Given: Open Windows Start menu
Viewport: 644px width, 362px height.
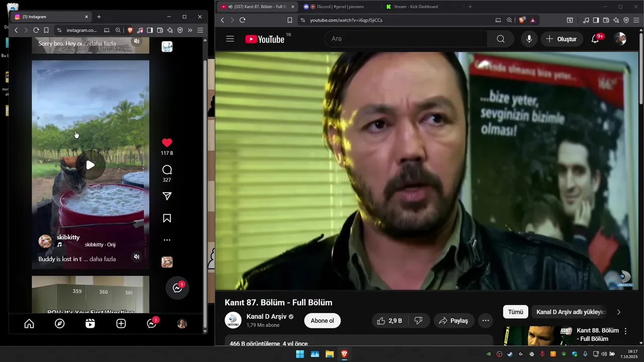Looking at the screenshot, I should point(300,354).
